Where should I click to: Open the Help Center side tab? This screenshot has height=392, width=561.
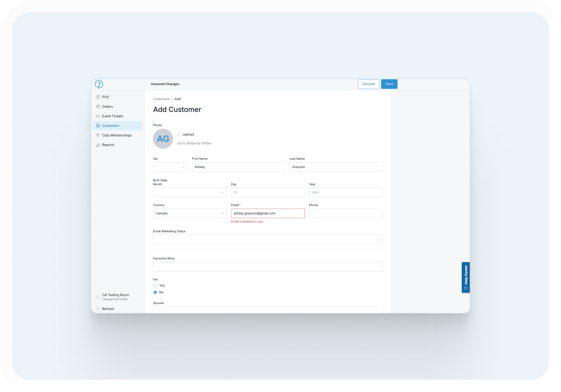(466, 277)
